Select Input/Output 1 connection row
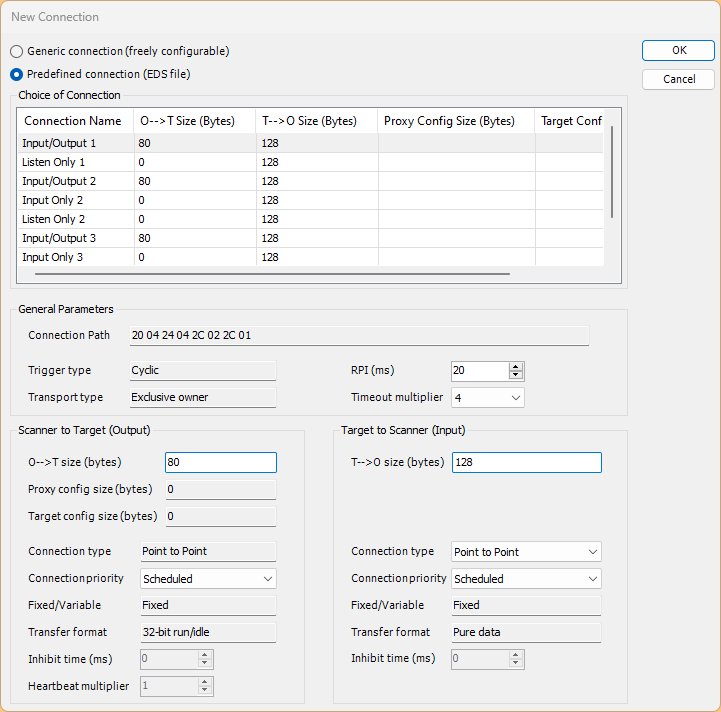This screenshot has width=721, height=712. (x=60, y=143)
